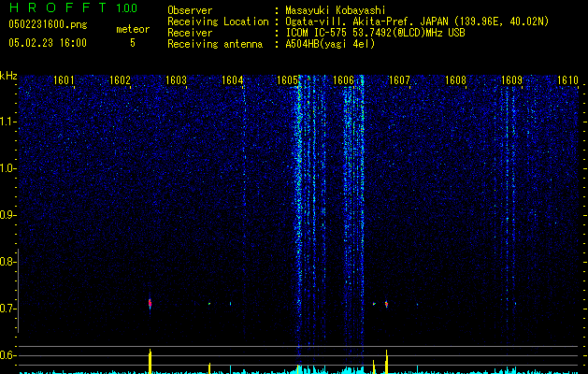Viewport: 588px width, 374px height.
Task: Click the 0.8 kHz frequency axis label
Action: 8,262
